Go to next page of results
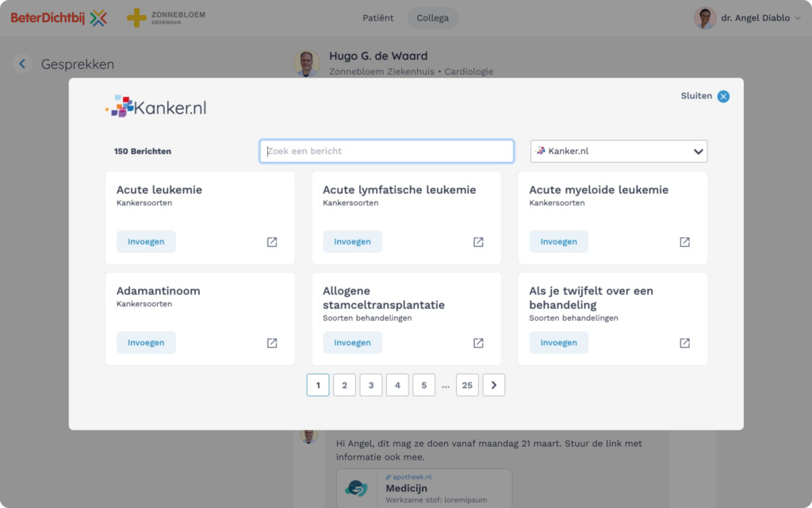This screenshot has width=812, height=508. point(493,385)
